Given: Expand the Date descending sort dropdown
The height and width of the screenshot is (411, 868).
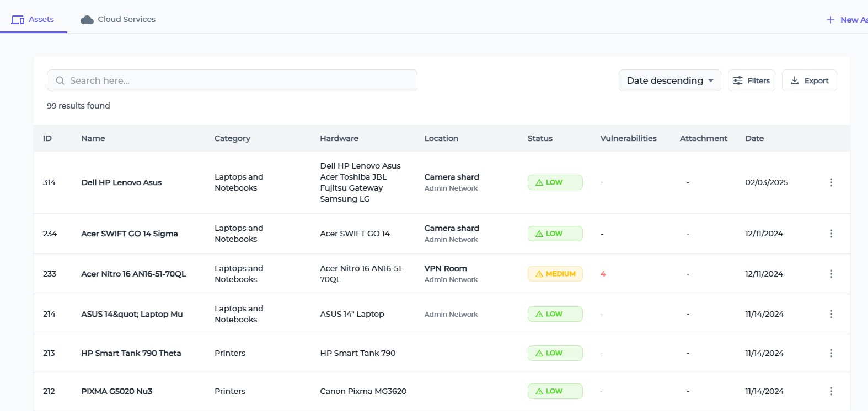Looking at the screenshot, I should [x=669, y=80].
